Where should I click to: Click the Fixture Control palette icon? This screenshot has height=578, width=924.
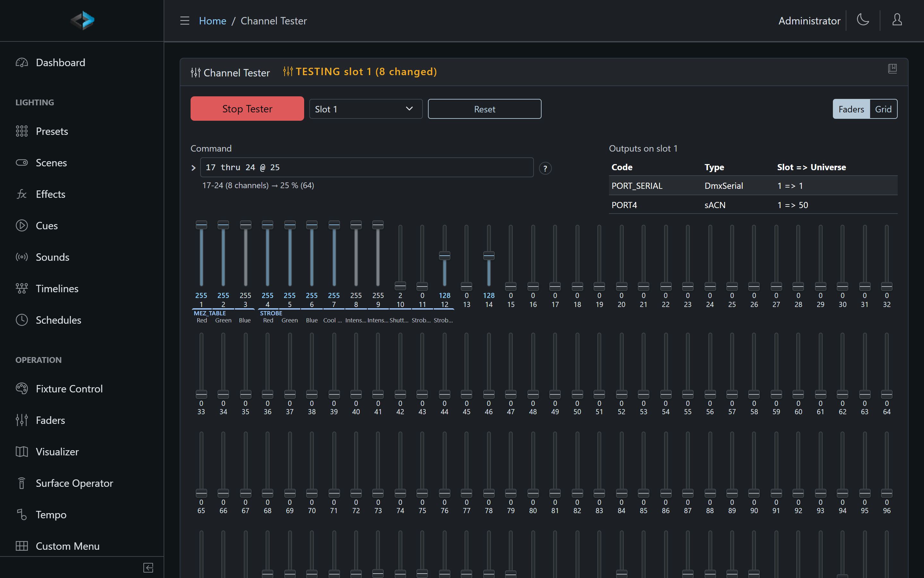22,389
